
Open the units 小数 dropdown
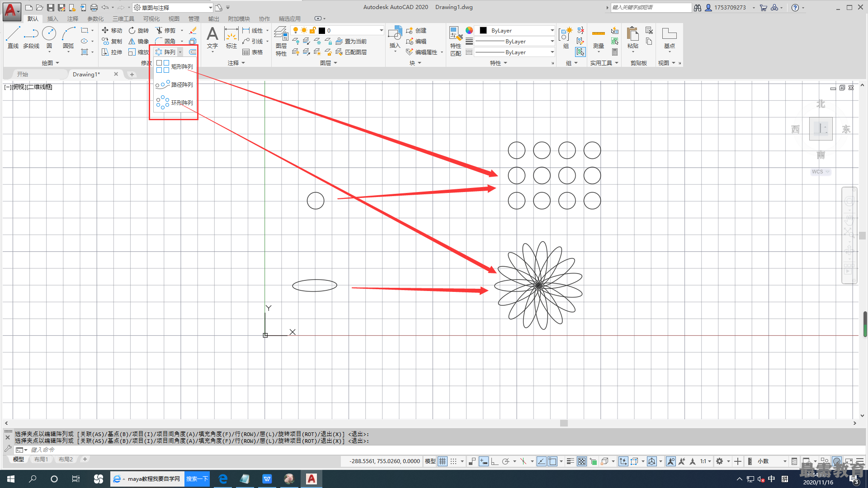(x=772, y=461)
